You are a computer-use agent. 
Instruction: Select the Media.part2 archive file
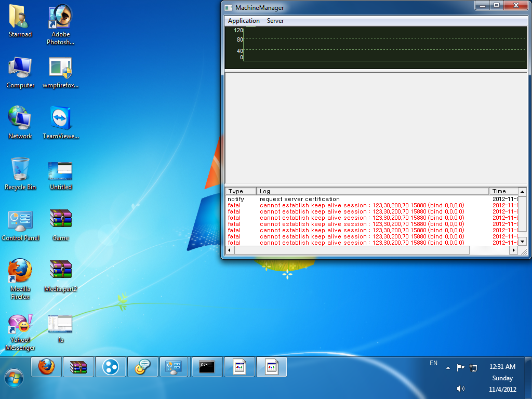tap(60, 275)
